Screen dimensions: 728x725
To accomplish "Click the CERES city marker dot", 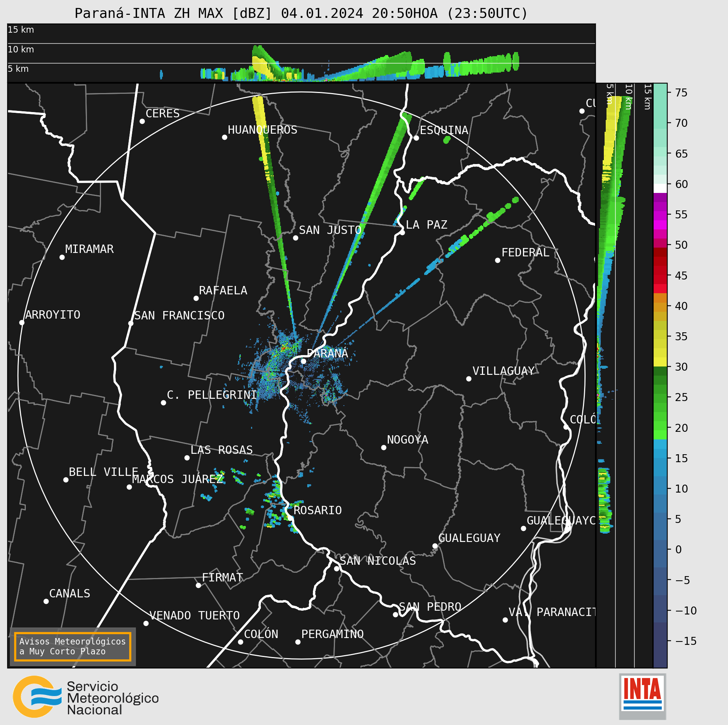I will (142, 121).
